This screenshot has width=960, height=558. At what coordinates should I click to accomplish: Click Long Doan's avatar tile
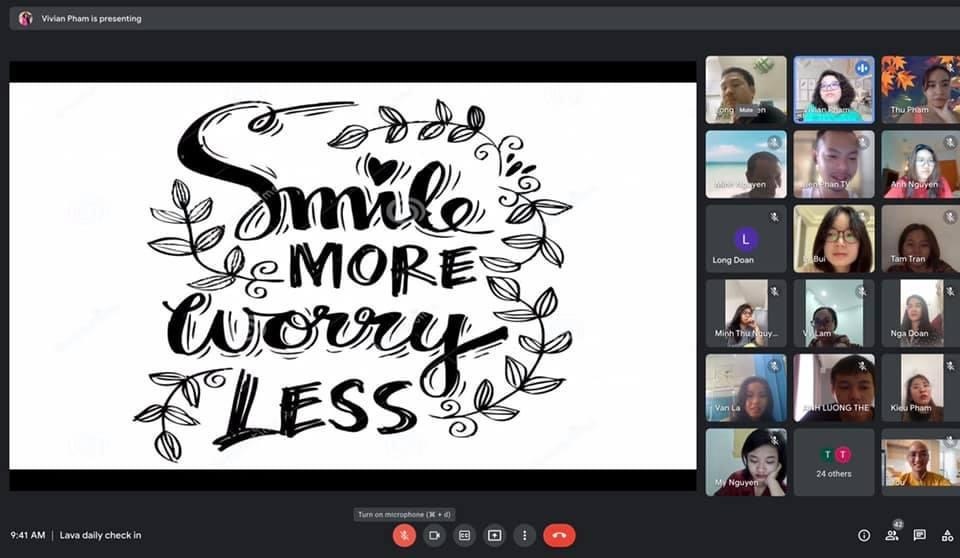tap(745, 239)
